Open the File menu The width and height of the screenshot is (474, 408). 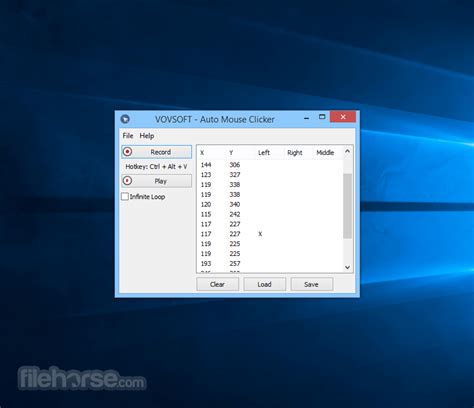tap(128, 136)
